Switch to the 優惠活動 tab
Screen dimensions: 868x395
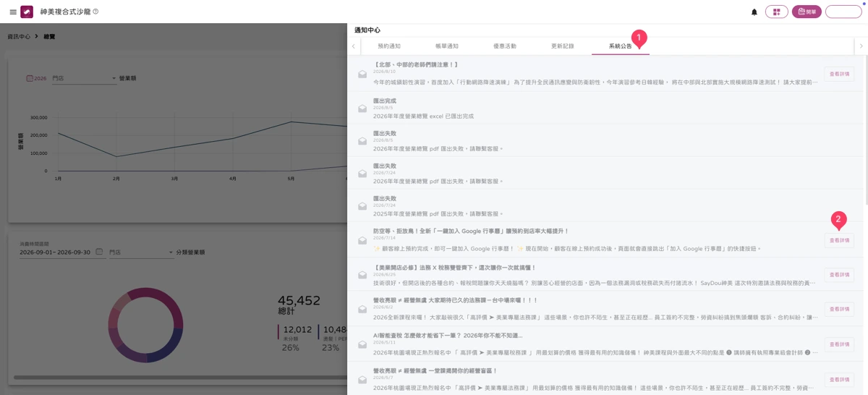tap(504, 46)
